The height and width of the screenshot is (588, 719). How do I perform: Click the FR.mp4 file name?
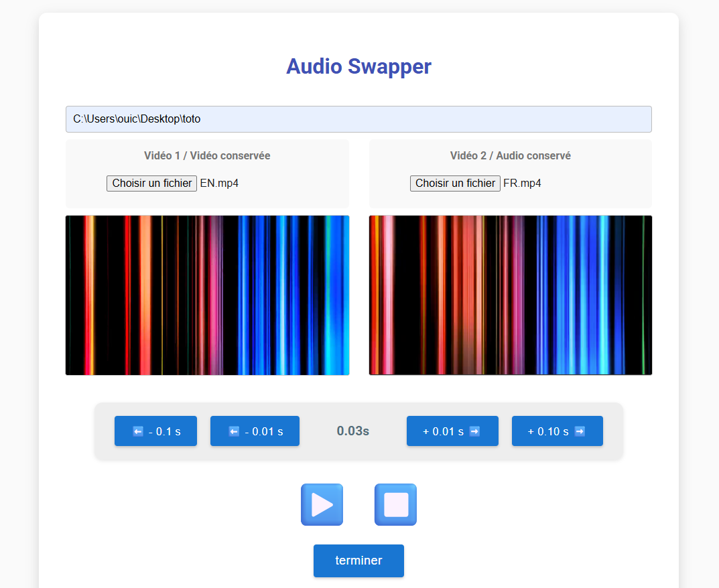point(522,183)
